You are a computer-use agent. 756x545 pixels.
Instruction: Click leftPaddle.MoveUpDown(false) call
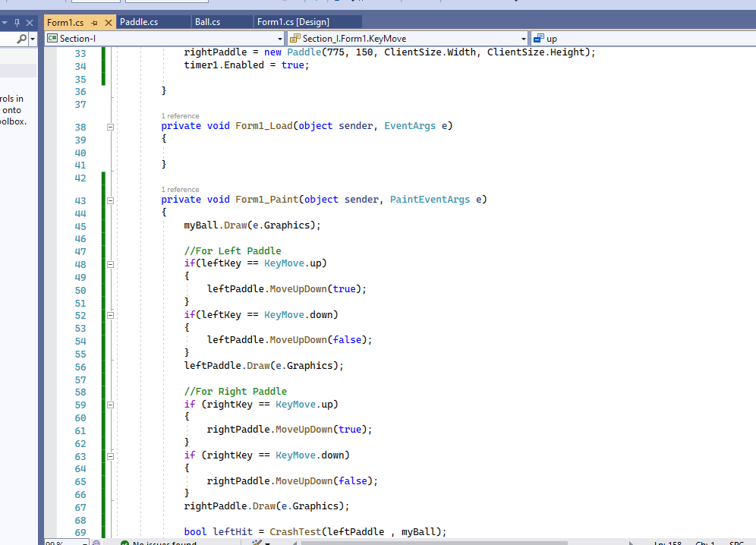click(x=290, y=340)
